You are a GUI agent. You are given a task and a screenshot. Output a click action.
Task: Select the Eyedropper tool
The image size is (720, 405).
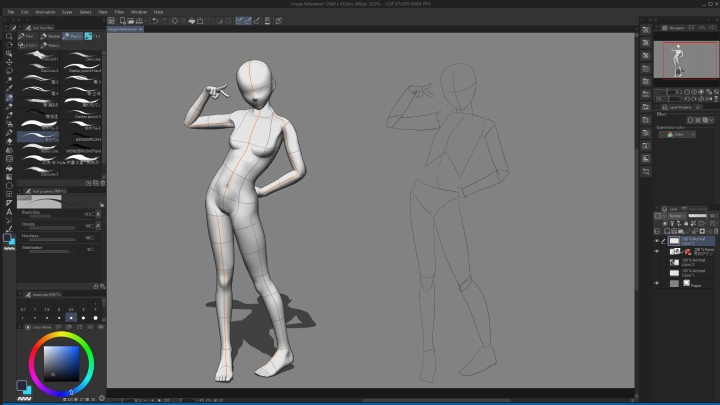pos(9,89)
